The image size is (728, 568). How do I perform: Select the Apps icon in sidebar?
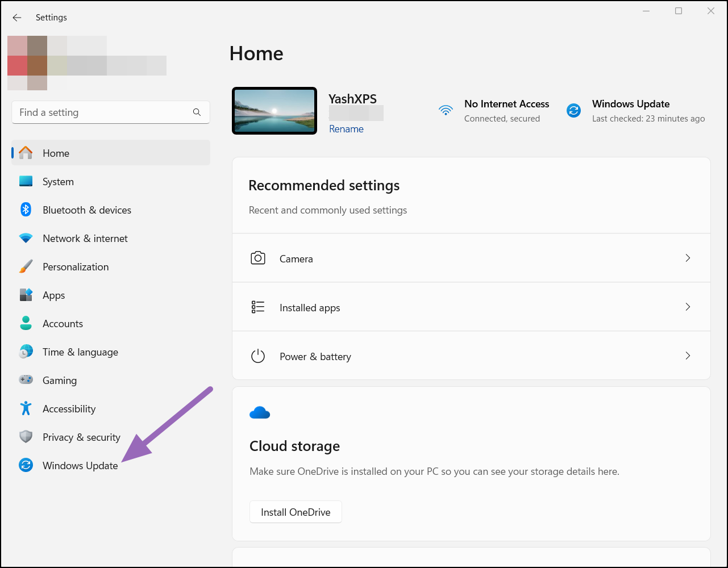pyautogui.click(x=26, y=295)
